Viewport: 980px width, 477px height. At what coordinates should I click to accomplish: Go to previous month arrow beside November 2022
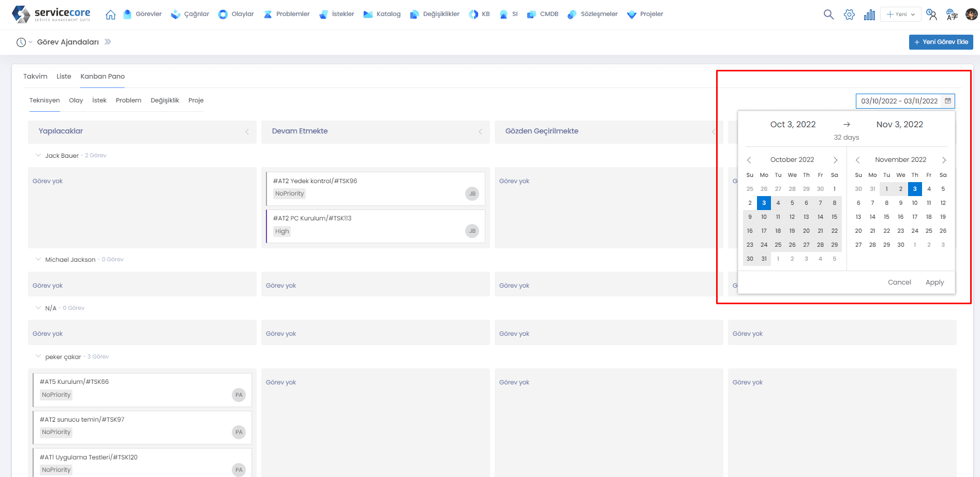pos(857,160)
